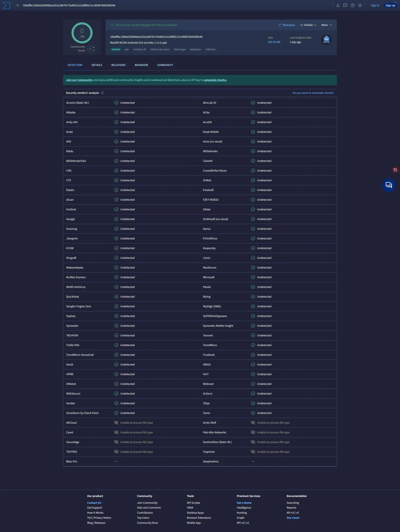Follow the Join our Community link
Image resolution: width=400 pixels, height=532 pixels.
[x=79, y=80]
